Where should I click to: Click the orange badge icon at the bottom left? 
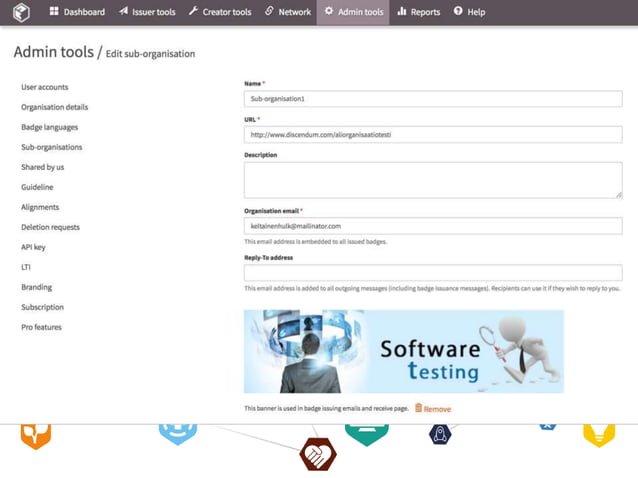36,436
